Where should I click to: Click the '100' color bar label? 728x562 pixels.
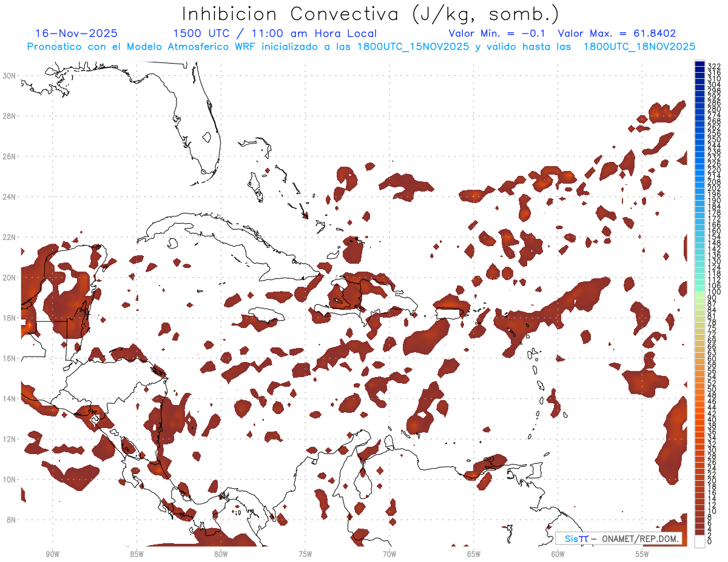click(713, 292)
